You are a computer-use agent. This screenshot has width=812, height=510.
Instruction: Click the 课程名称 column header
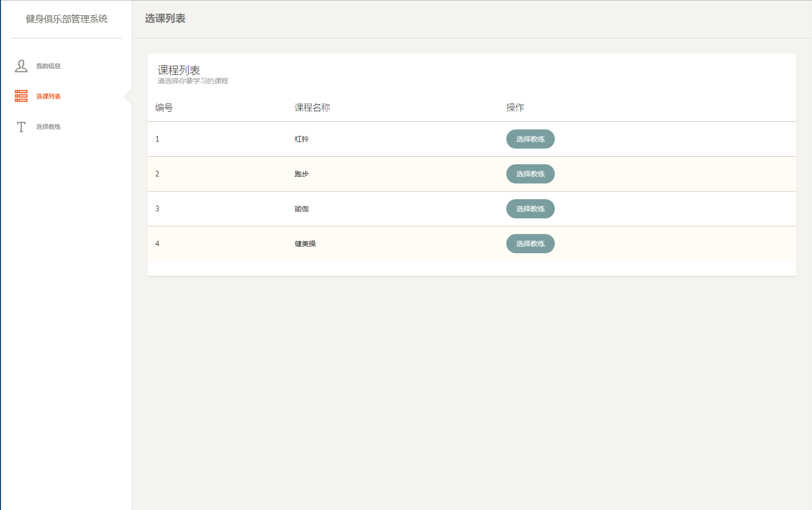[312, 108]
